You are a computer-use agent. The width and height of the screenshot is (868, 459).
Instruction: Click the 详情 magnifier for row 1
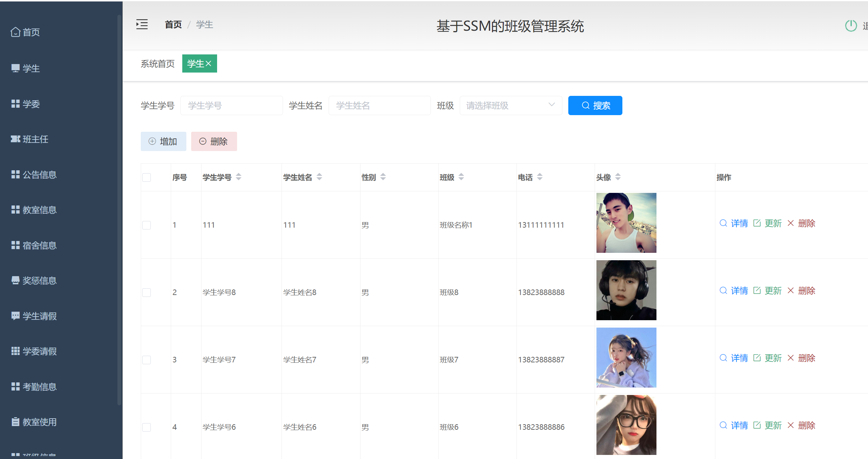[x=723, y=223]
